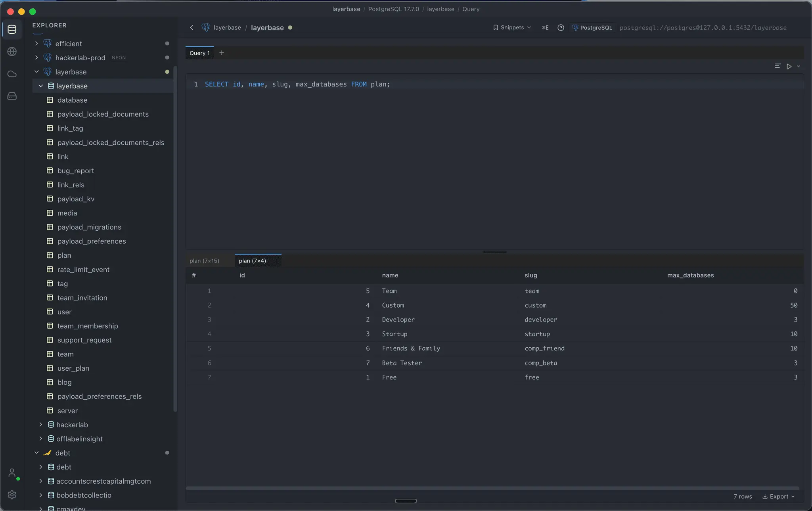Click the 'startup' slug cell
This screenshot has height=511, width=812.
tap(537, 334)
